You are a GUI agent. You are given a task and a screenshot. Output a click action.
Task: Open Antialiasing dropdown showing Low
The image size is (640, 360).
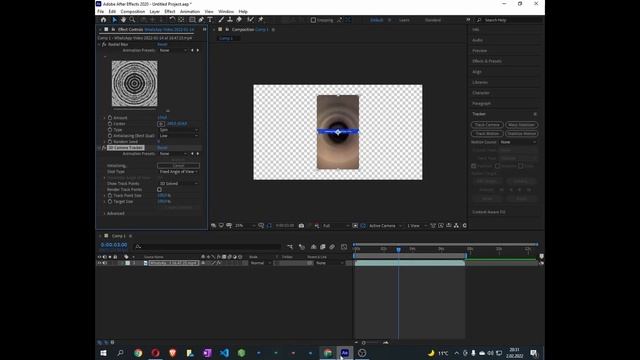(178, 136)
